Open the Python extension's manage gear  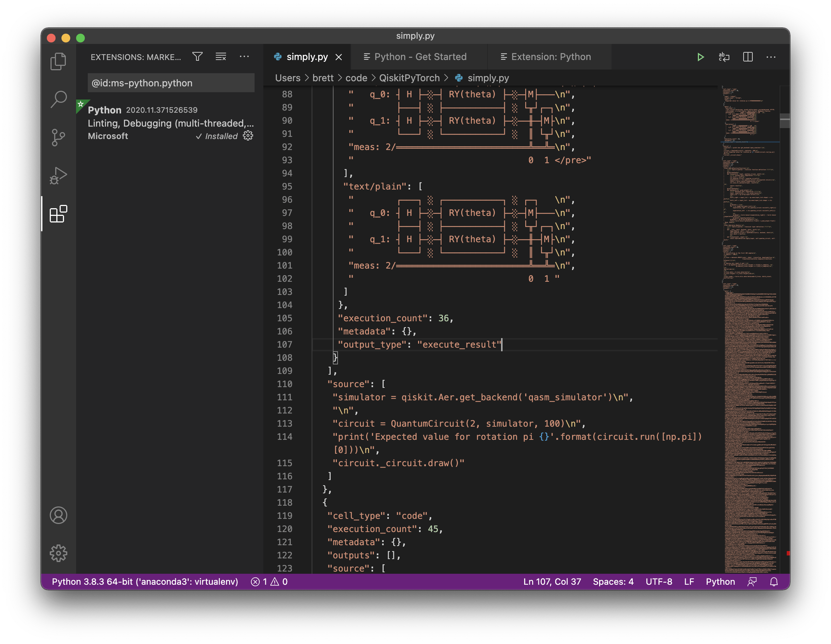248,136
